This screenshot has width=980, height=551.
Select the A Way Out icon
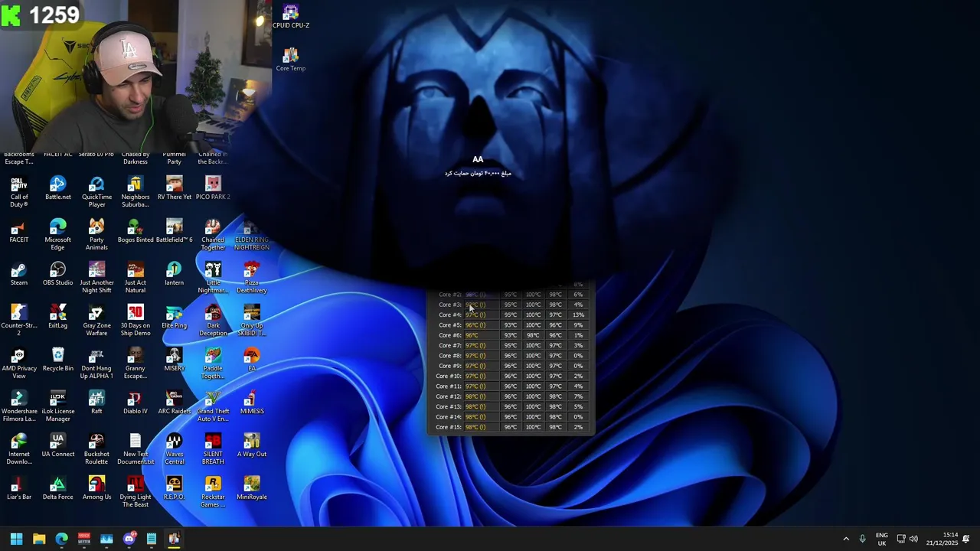click(252, 445)
